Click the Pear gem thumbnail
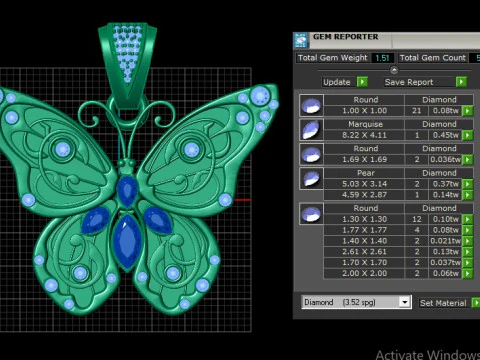Image resolution: width=480 pixels, height=360 pixels. coord(311,178)
